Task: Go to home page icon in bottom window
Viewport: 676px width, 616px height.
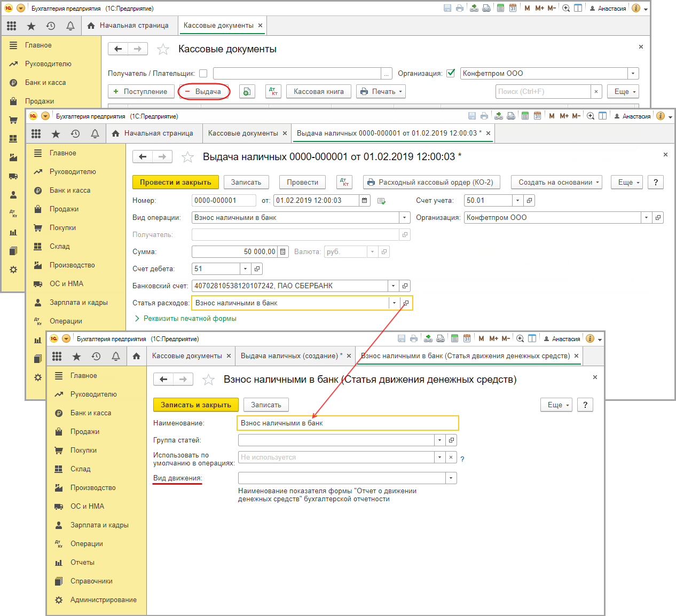Action: click(x=137, y=357)
